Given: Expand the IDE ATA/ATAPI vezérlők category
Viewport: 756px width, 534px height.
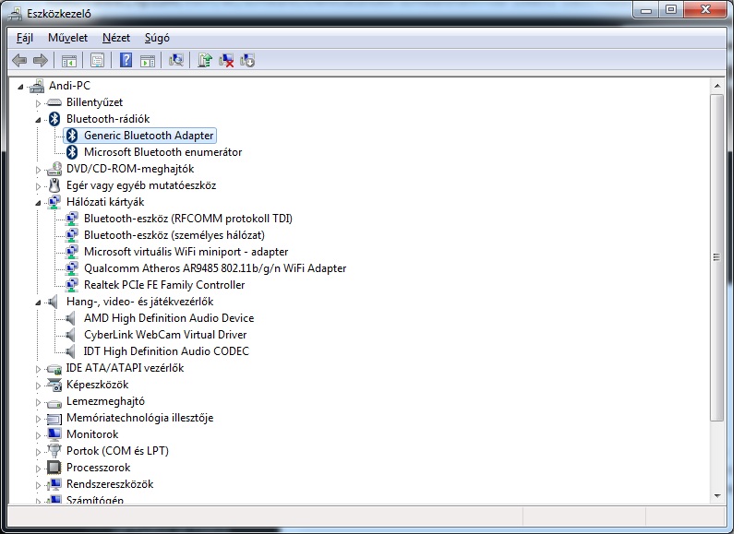Looking at the screenshot, I should (38, 369).
